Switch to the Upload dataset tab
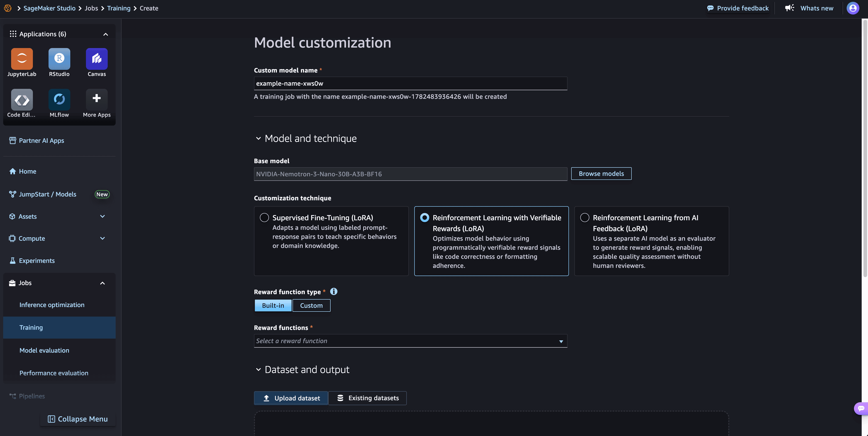The image size is (868, 436). pyautogui.click(x=291, y=398)
